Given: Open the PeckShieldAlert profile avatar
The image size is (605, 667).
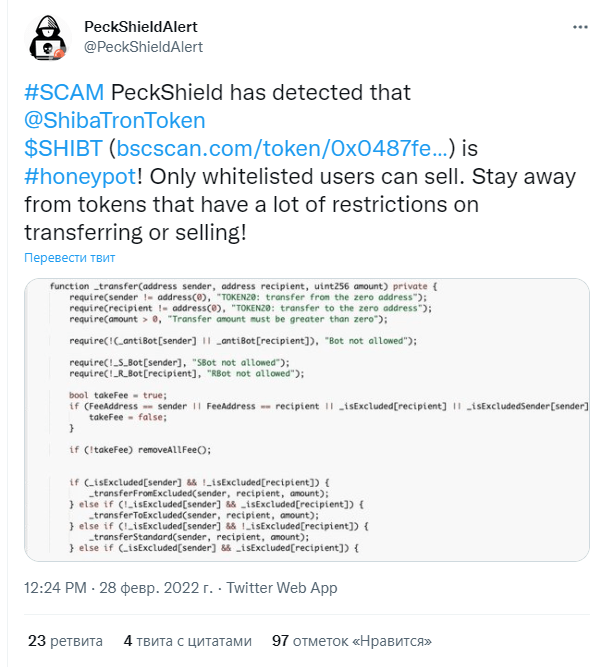Looking at the screenshot, I should tap(48, 37).
